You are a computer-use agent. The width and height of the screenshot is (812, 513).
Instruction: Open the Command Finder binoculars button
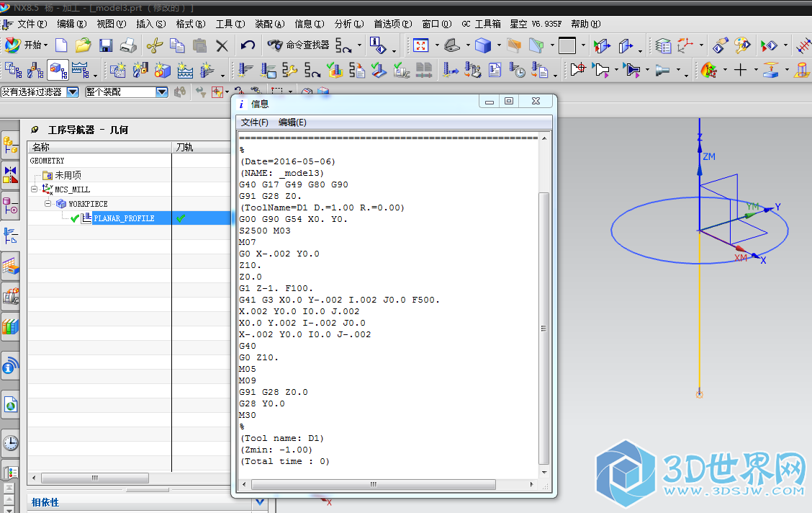pyautogui.click(x=298, y=45)
